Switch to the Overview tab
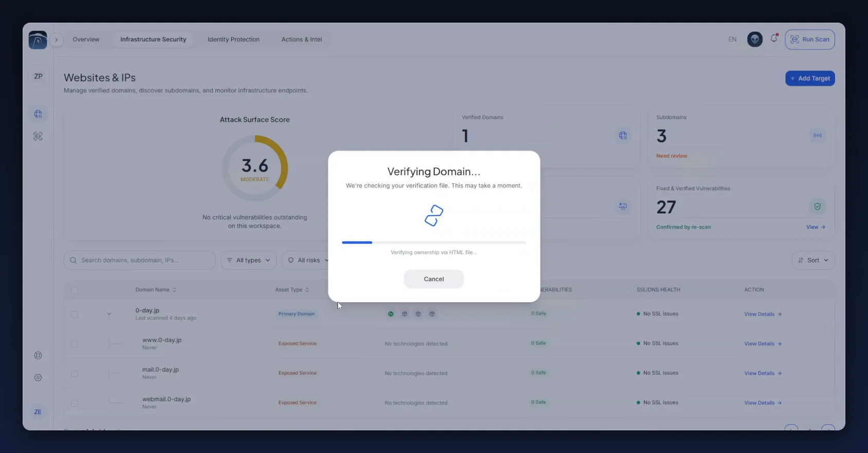Viewport: 868px width, 453px height. click(x=86, y=39)
